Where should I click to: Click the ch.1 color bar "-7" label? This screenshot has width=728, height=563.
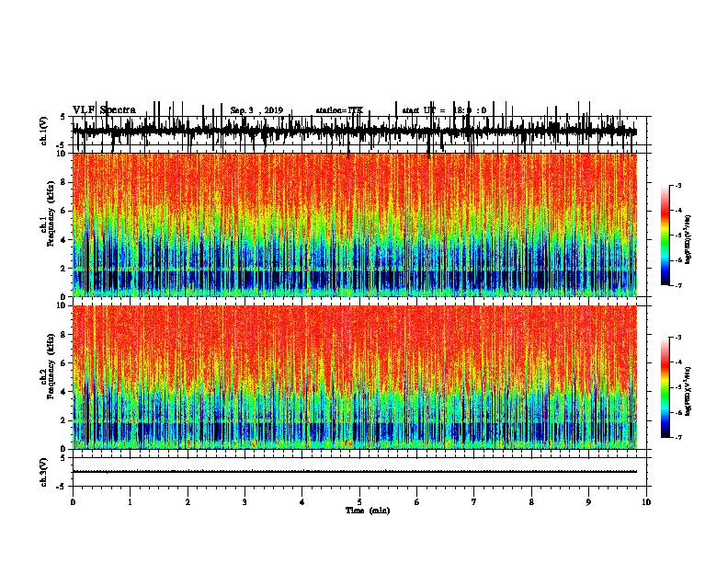click(677, 285)
